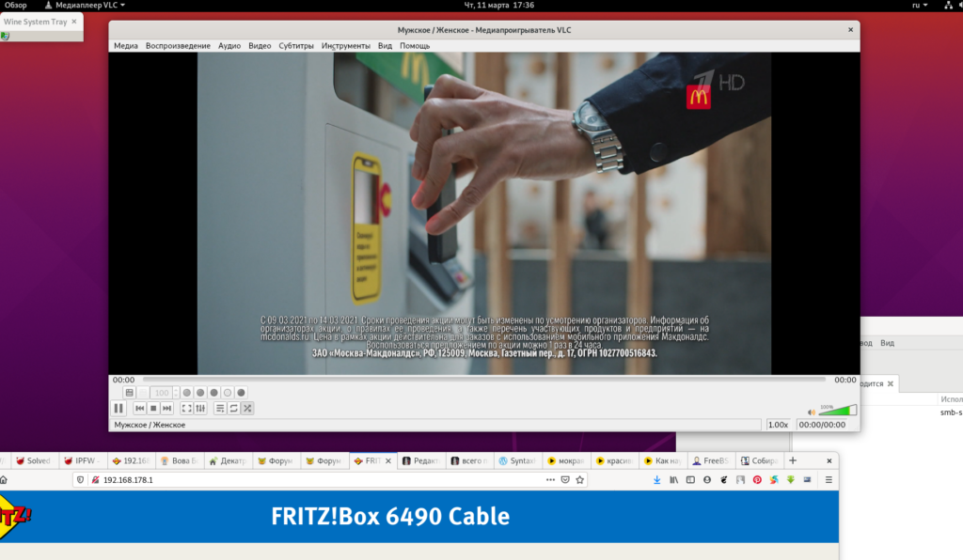
Task: Open a new browser tab with plus
Action: (792, 460)
